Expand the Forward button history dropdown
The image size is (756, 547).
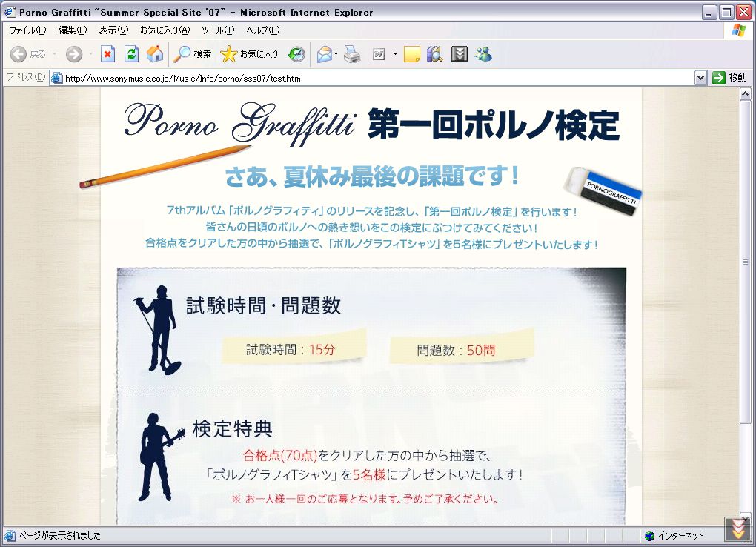(90, 54)
